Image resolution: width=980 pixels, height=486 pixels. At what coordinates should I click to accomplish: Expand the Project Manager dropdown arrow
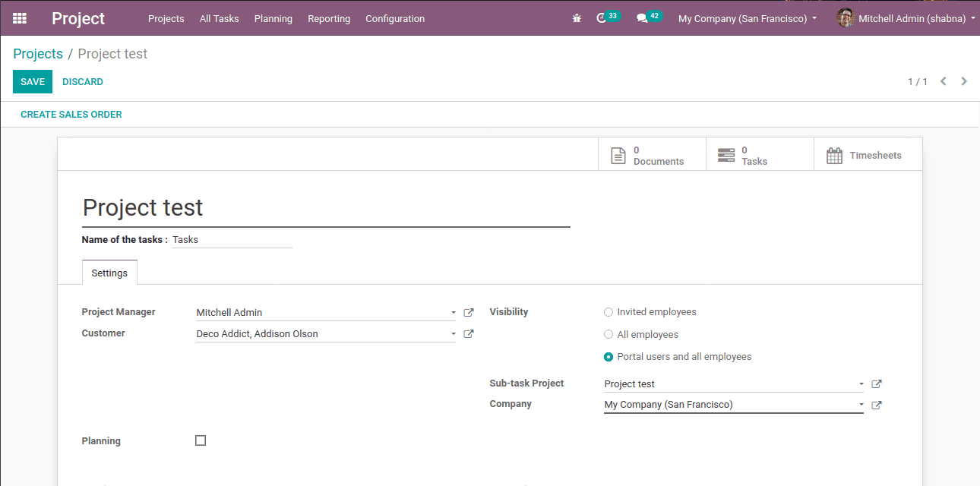[x=454, y=313]
